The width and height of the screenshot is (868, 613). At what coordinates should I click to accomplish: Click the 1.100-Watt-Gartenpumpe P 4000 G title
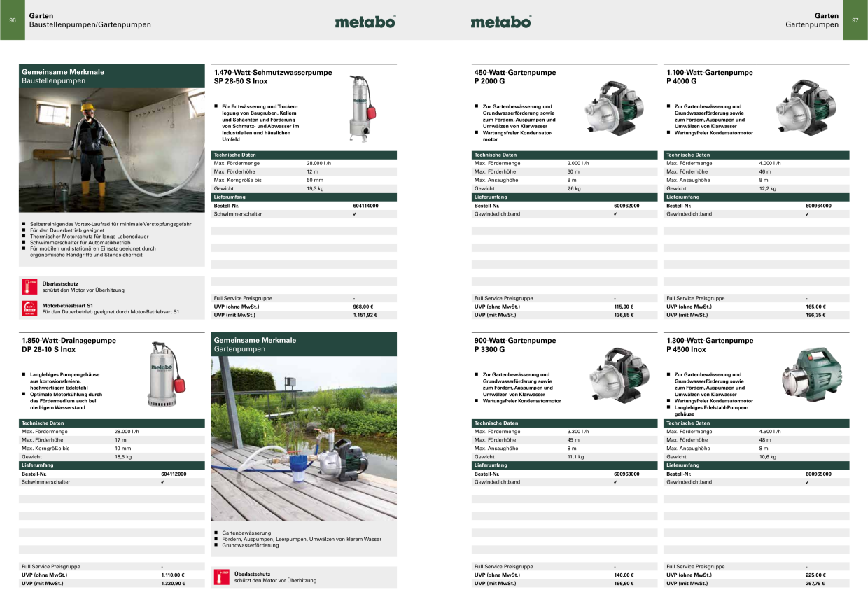(x=710, y=77)
